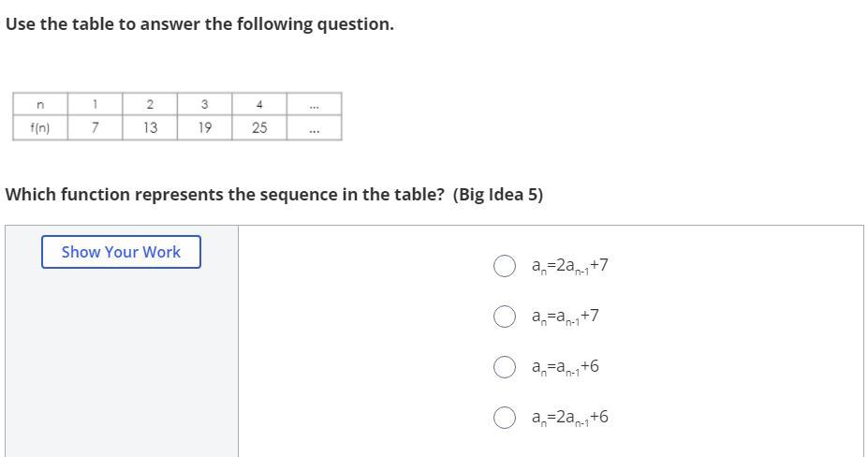
Task: Click the n value 2 cell
Action: tap(150, 104)
